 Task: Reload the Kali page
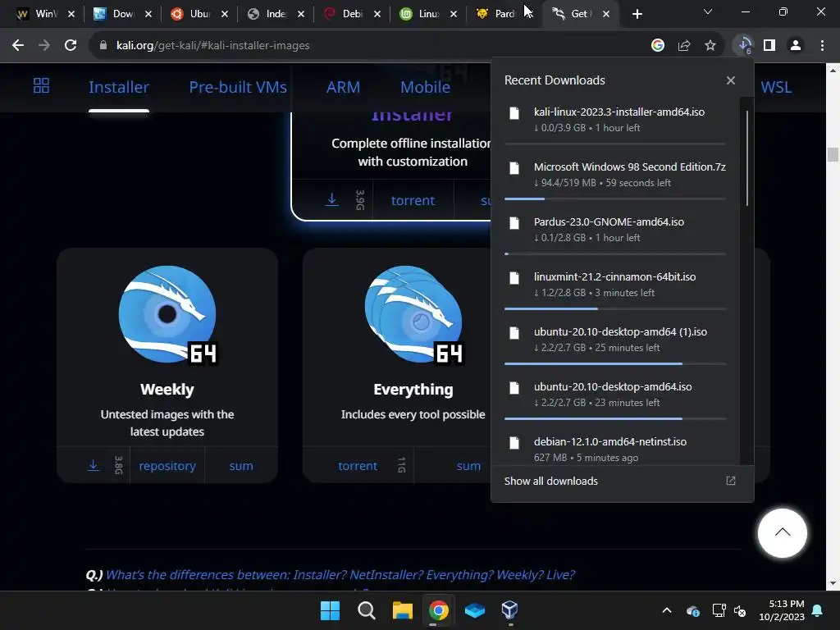click(71, 46)
